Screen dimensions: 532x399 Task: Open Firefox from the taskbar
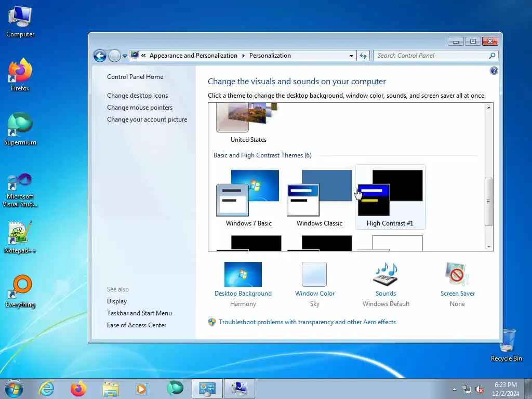[x=78, y=389]
